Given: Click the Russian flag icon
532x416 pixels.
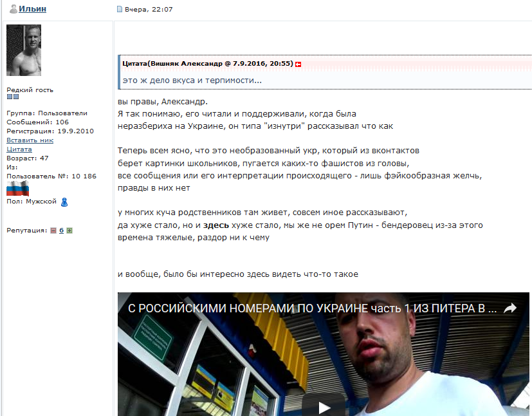Looking at the screenshot, I should pos(18,187).
